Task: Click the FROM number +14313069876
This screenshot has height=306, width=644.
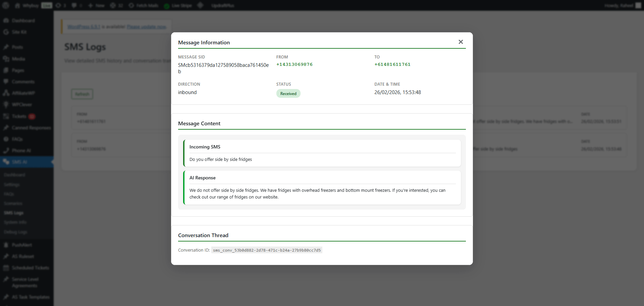Action: pos(294,64)
